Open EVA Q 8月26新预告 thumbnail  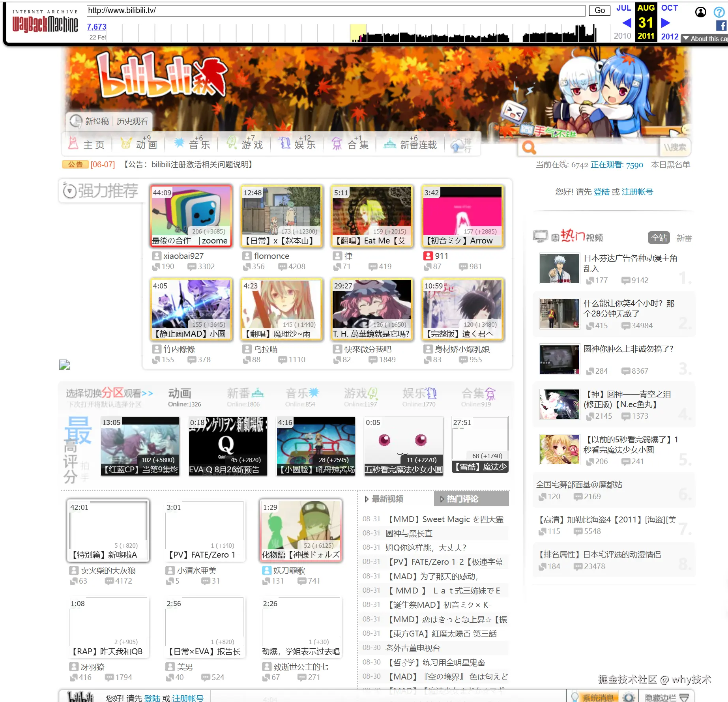[228, 446]
